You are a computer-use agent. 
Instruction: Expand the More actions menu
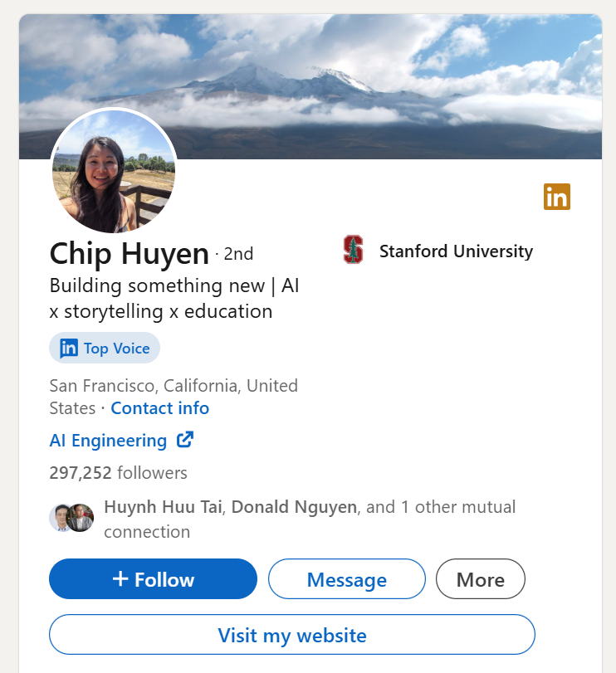[x=480, y=579]
